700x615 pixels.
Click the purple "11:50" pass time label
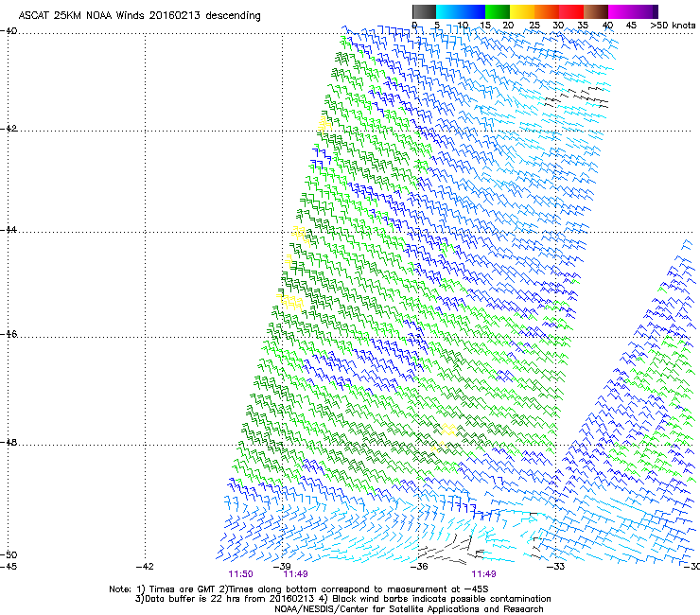point(240,574)
